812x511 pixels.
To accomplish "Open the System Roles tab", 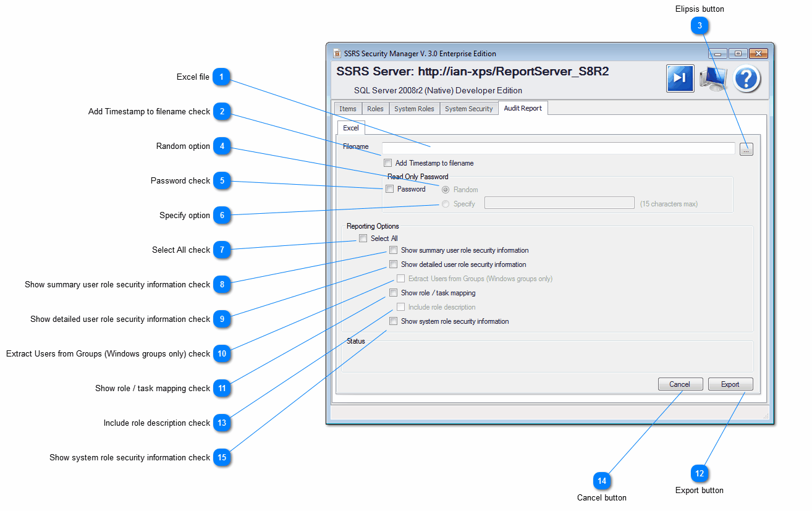I will 414,109.
